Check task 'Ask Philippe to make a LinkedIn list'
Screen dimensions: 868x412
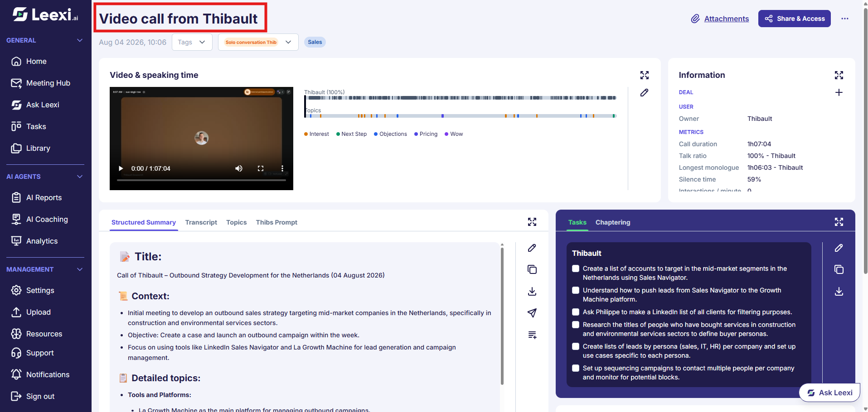[576, 312]
